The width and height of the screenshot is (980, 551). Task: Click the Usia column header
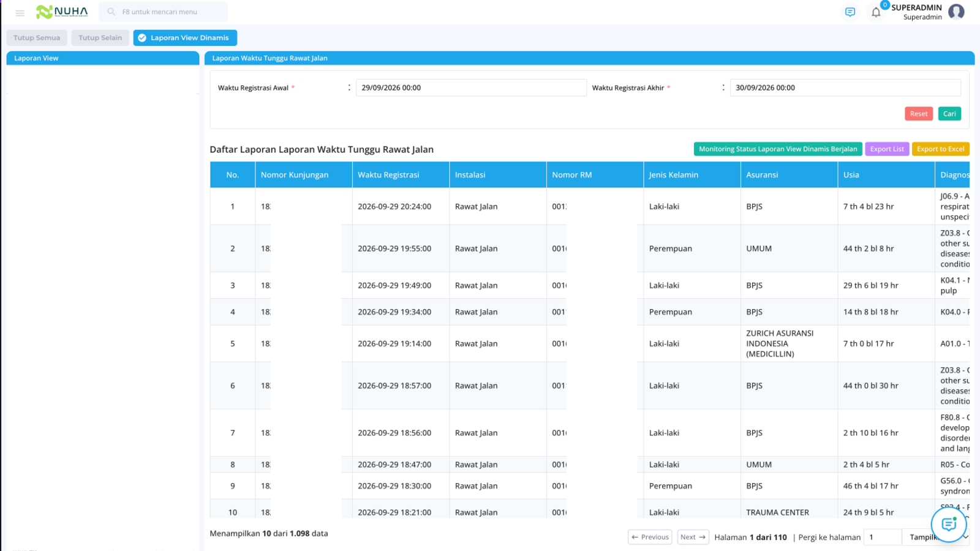(x=886, y=175)
